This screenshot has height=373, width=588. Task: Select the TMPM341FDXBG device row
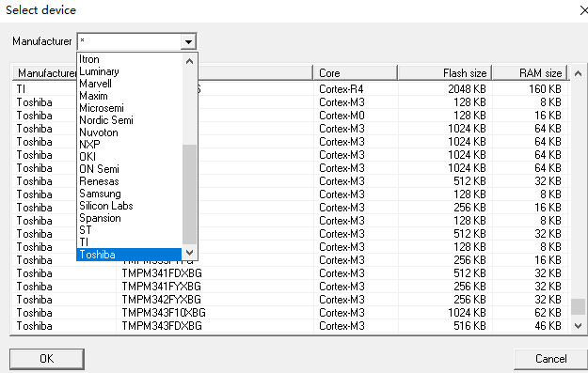(292, 273)
